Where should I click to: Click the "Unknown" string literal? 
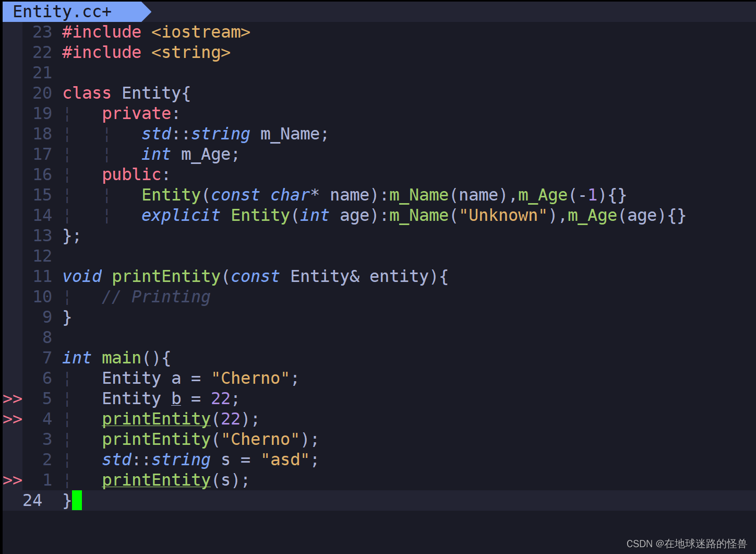click(x=503, y=216)
